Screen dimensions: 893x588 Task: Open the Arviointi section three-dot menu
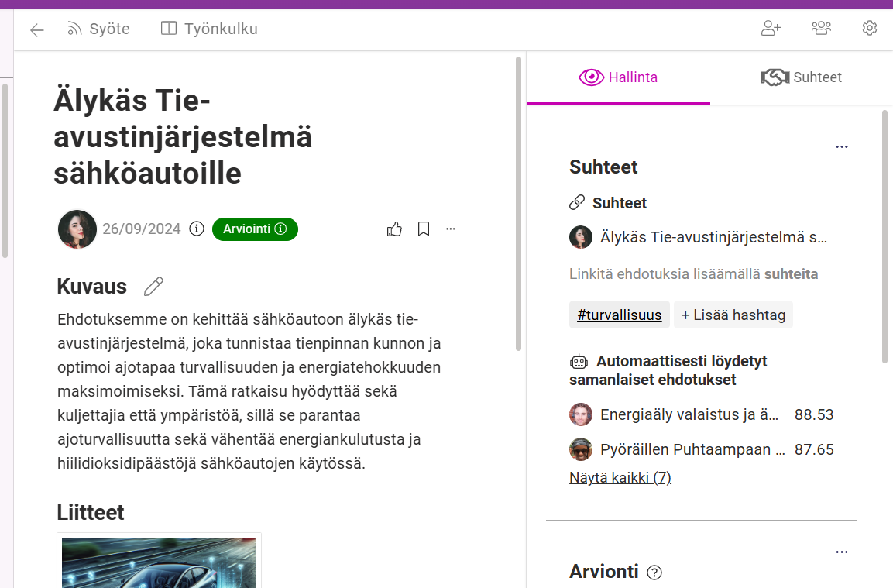click(842, 552)
